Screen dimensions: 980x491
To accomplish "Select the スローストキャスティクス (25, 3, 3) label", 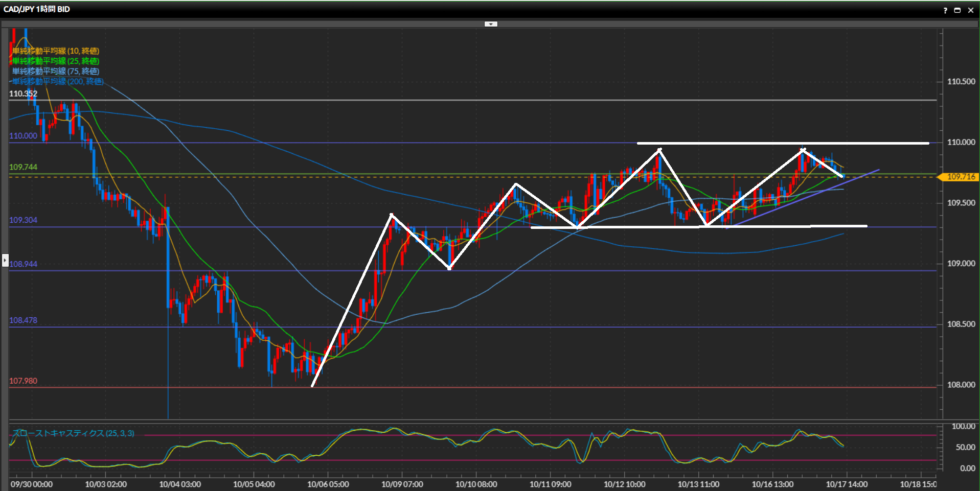I will coord(74,433).
